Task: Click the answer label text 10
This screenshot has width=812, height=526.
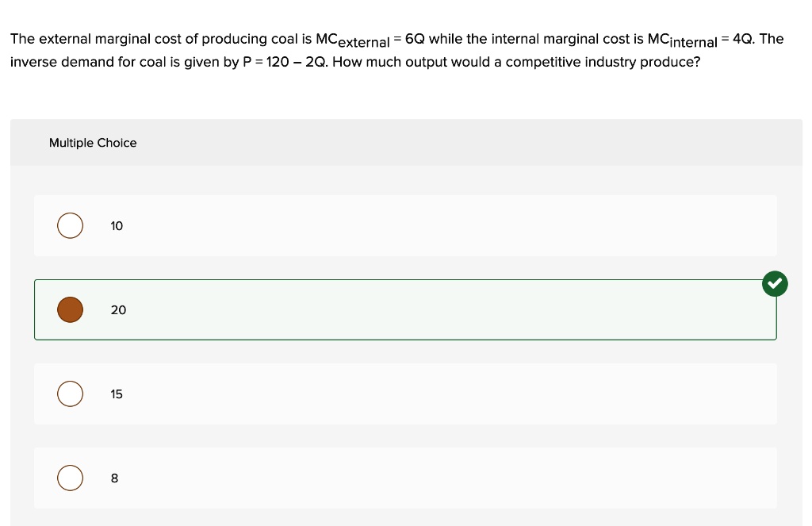Action: (117, 225)
